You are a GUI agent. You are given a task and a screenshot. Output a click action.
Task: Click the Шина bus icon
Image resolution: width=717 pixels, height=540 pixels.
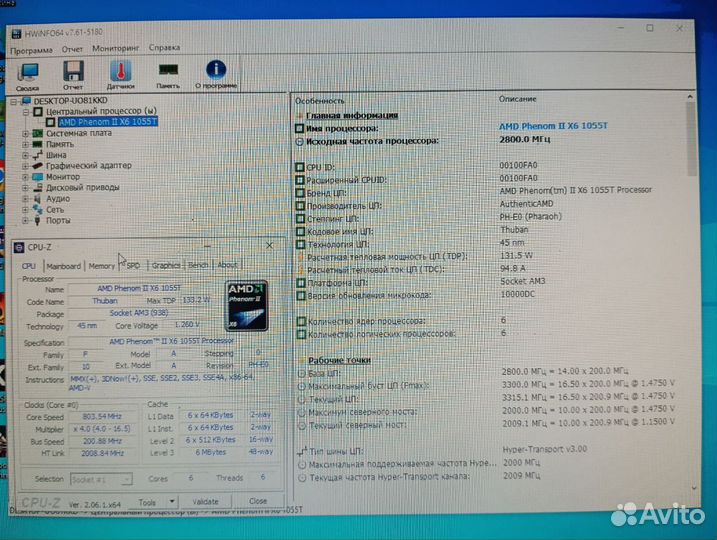click(x=37, y=155)
